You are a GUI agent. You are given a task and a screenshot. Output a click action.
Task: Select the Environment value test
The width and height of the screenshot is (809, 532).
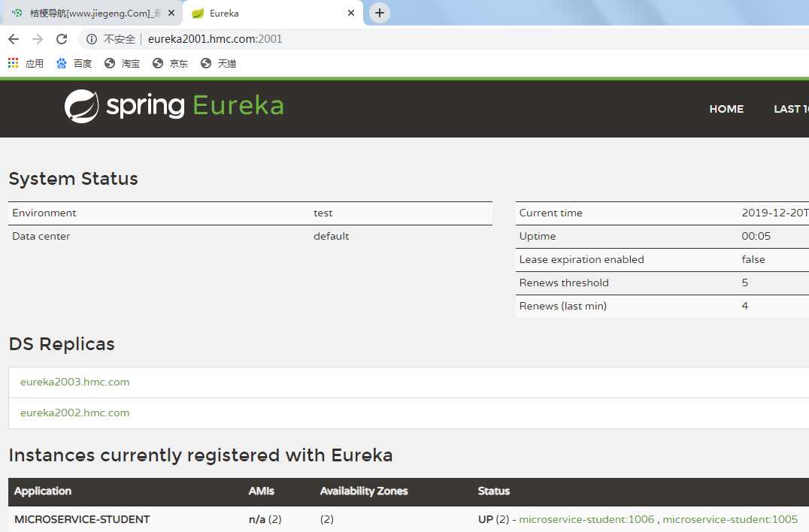(323, 213)
